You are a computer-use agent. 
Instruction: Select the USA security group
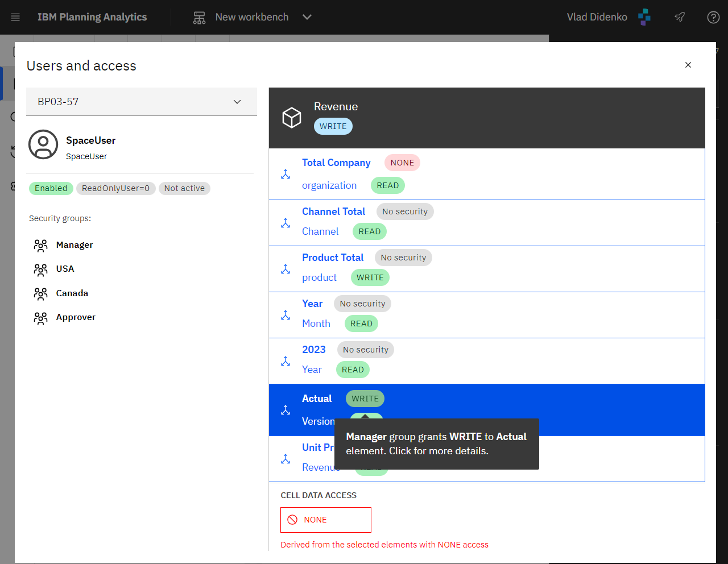point(65,269)
